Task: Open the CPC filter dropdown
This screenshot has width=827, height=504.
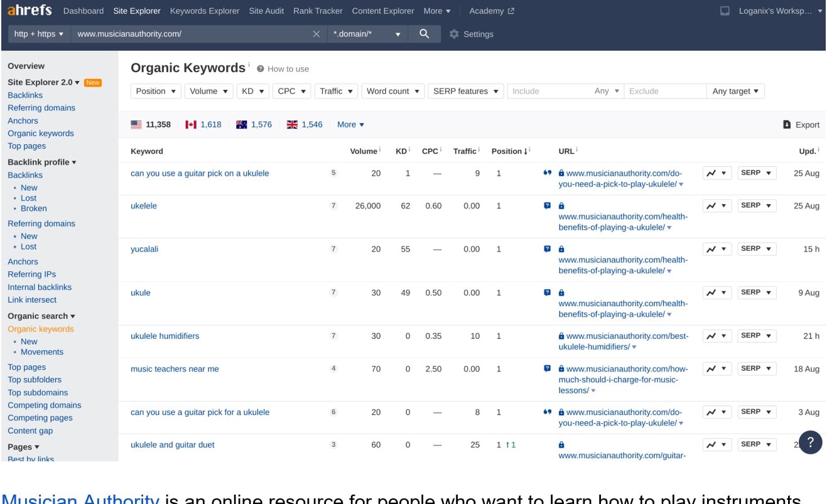Action: pyautogui.click(x=291, y=91)
